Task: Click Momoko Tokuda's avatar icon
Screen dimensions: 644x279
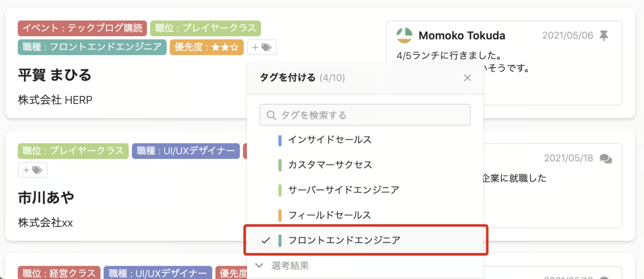Action: click(404, 36)
